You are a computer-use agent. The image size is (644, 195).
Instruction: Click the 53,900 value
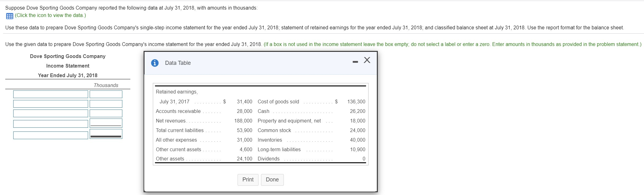pyautogui.click(x=244, y=131)
